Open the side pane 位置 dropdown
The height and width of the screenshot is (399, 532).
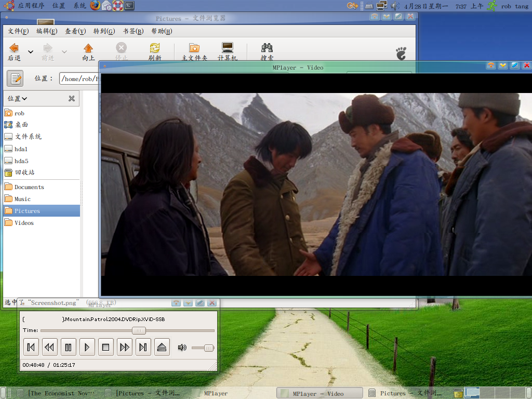coord(17,98)
